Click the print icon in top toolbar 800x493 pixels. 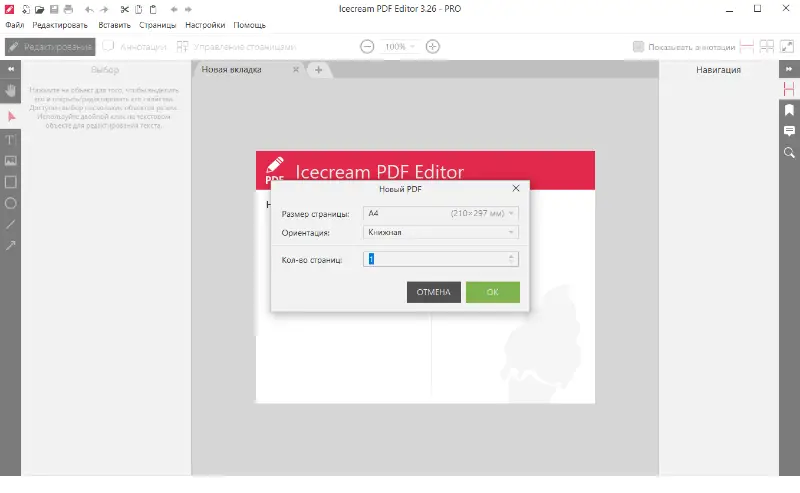point(68,9)
